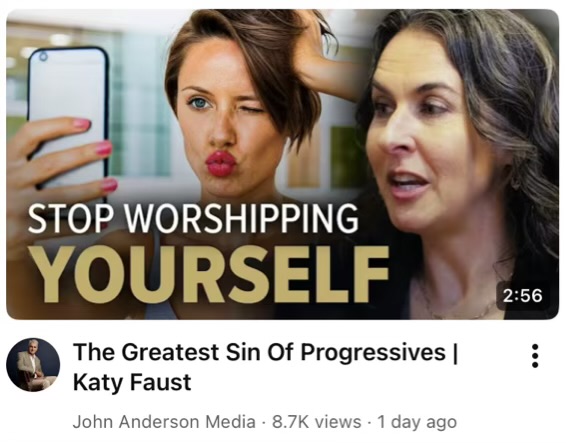Open video titled The Greatest Sin Of Progressives

click(x=266, y=352)
